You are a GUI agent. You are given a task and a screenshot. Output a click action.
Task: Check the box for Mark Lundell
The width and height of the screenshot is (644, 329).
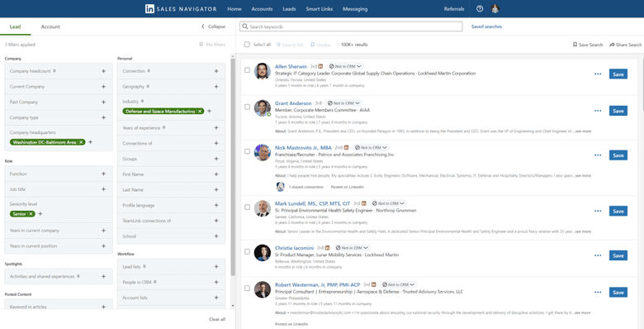click(x=247, y=207)
